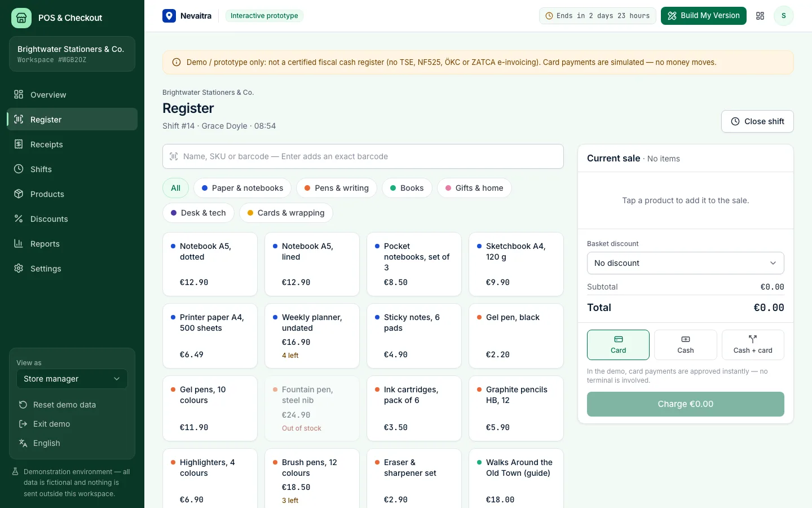812x508 pixels.
Task: Open the Reports page
Action: pos(72,243)
